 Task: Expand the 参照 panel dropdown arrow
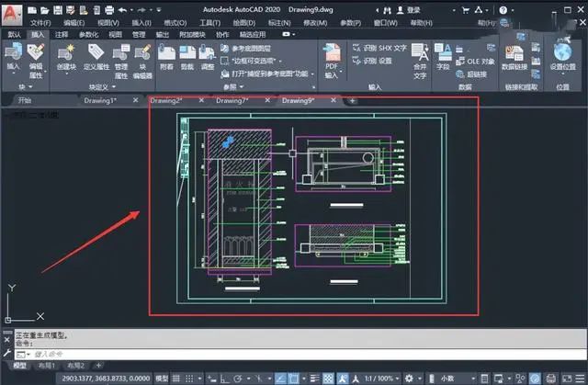pos(242,87)
